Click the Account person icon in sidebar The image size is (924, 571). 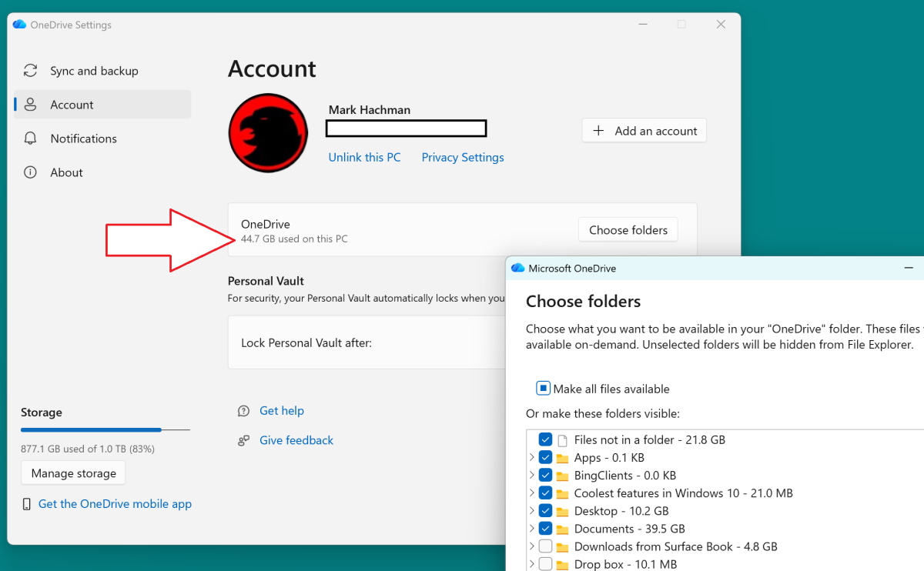pos(31,105)
